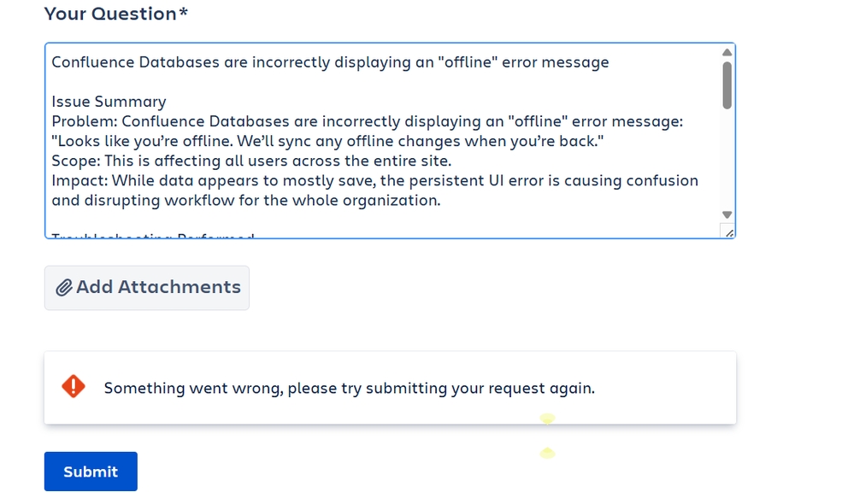Click the paperclip icon on Add Attachments

tap(64, 287)
